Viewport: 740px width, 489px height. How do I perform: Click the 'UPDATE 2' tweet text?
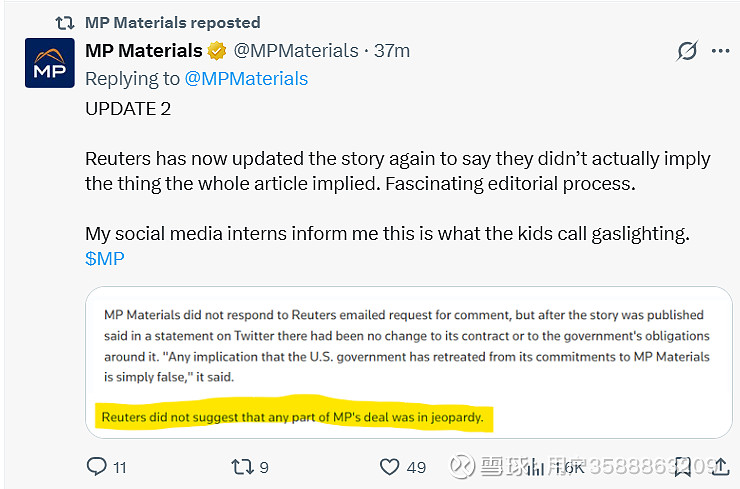click(x=128, y=109)
